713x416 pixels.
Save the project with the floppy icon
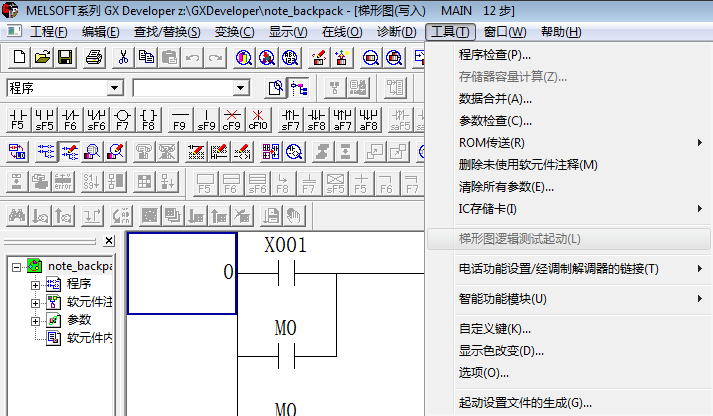point(65,58)
